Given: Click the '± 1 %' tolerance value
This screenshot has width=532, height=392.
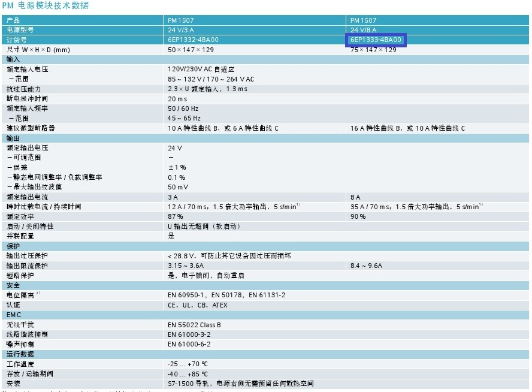Looking at the screenshot, I should [177, 167].
